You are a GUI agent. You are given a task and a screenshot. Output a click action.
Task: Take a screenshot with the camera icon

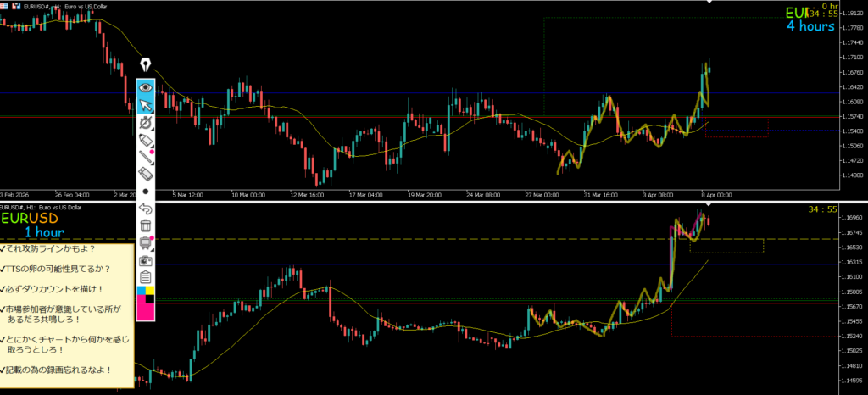[x=146, y=260]
